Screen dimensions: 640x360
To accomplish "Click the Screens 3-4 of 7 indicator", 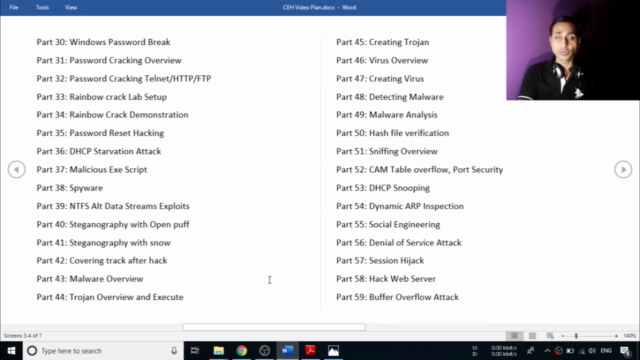I will click(23, 336).
